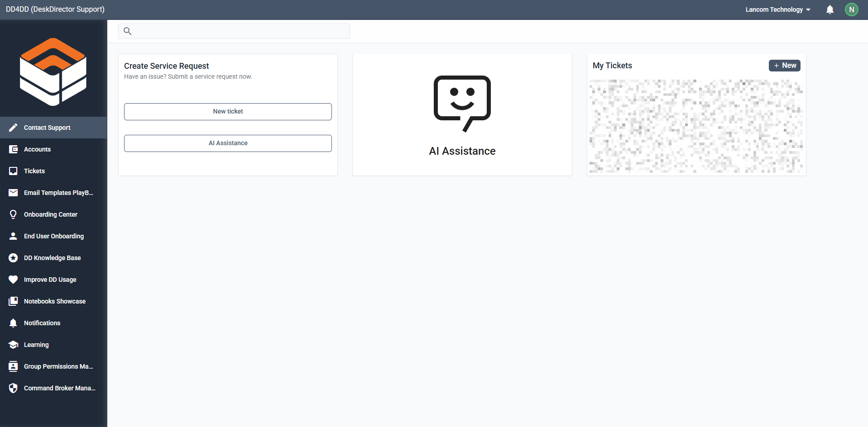Click the New ticket button
The image size is (868, 427).
coord(228,112)
